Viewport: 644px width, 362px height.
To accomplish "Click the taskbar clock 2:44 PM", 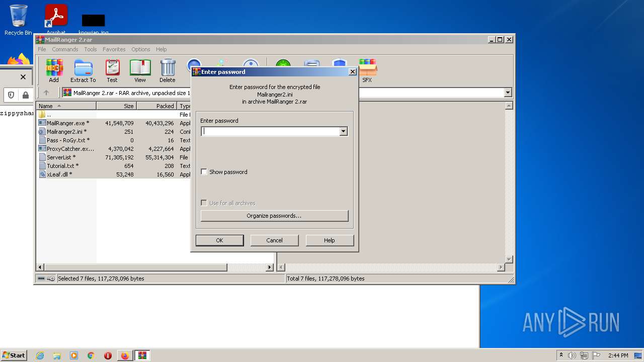I will [618, 355].
